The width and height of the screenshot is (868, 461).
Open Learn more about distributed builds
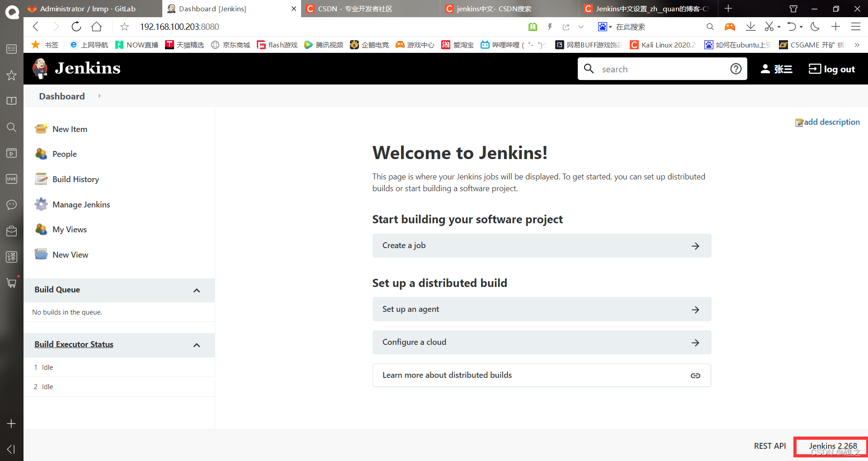coord(542,375)
